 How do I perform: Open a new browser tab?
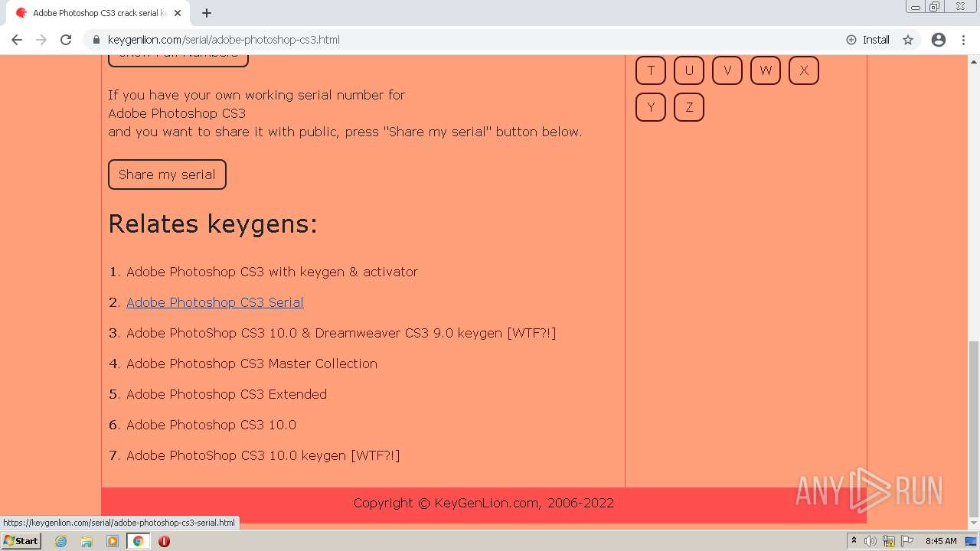pos(207,13)
